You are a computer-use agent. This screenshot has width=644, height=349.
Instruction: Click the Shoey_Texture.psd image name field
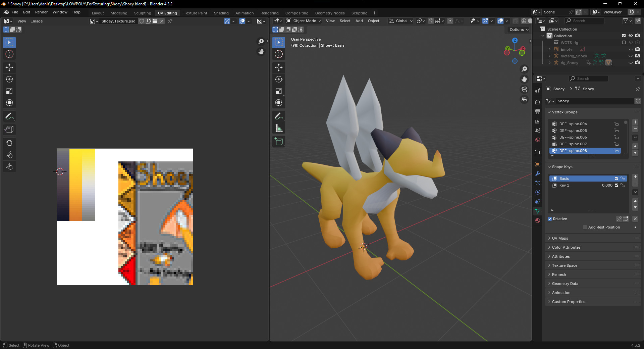[x=118, y=21]
